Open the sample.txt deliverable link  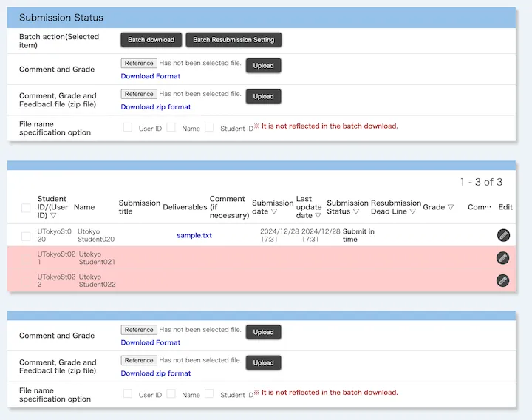pos(194,236)
